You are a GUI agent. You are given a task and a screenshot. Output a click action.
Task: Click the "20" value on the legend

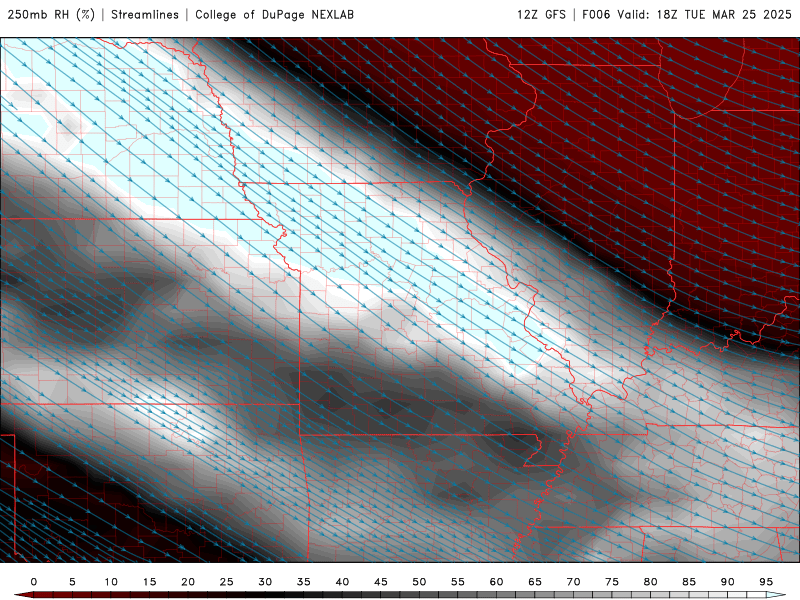(x=188, y=582)
